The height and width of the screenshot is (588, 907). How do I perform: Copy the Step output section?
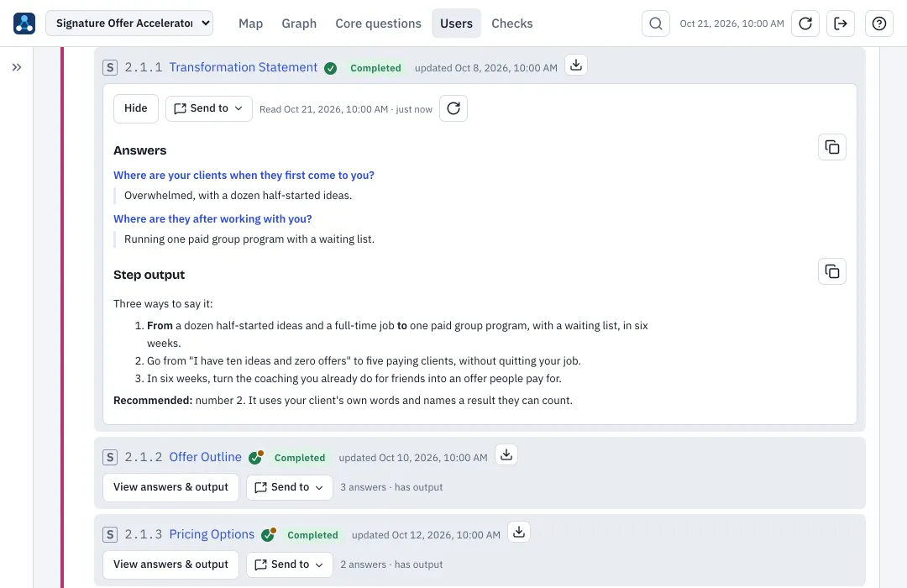[832, 271]
